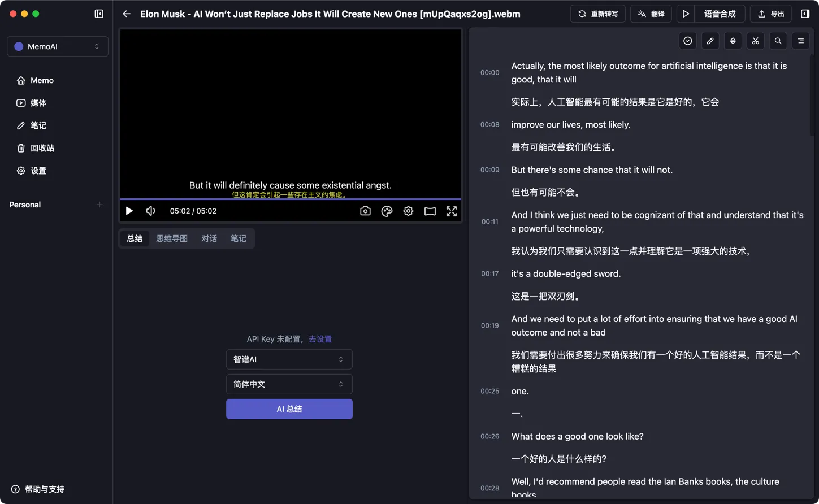This screenshot has width=819, height=504.
Task: Switch to 思维导图 mind map tab
Action: pos(172,238)
